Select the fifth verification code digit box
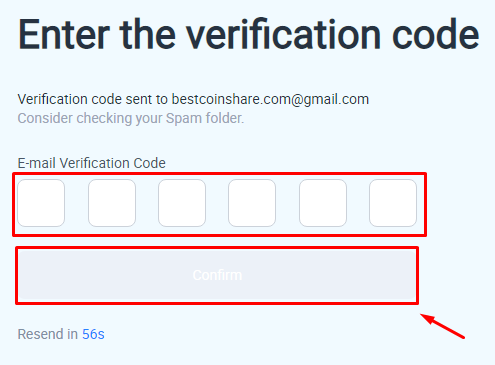Image resolution: width=495 pixels, height=365 pixels. click(x=323, y=203)
